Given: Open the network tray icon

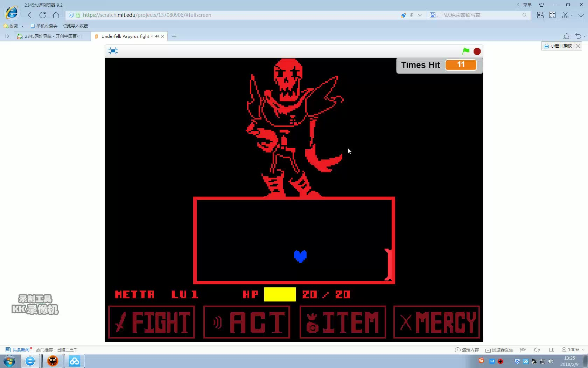Looking at the screenshot, I should coord(542,361).
